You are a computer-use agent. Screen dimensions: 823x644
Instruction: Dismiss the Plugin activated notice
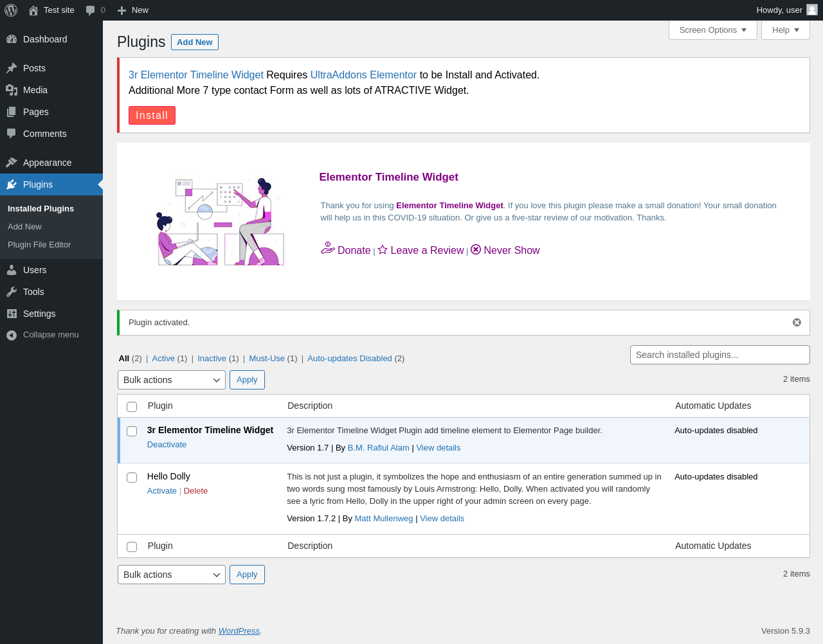coord(797,323)
